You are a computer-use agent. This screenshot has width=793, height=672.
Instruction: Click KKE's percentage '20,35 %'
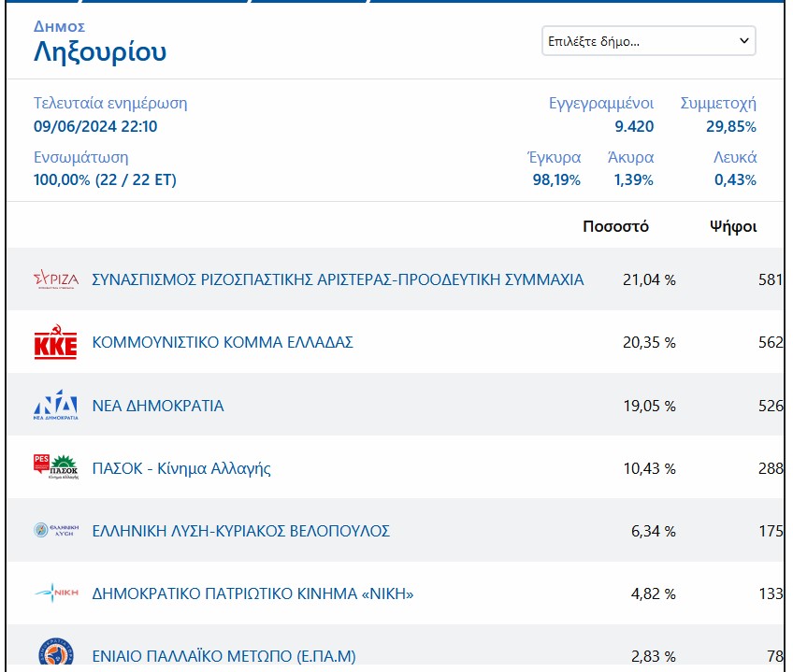649,342
